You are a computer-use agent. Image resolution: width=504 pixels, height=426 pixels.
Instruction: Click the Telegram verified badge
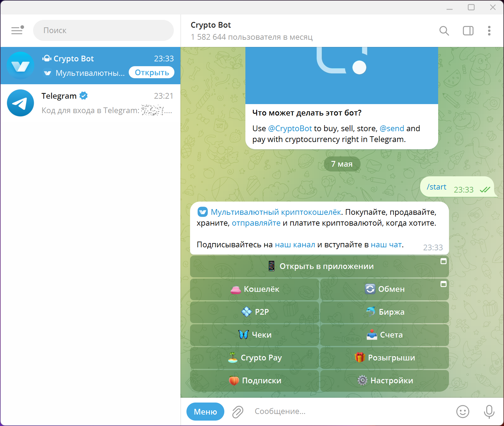84,96
